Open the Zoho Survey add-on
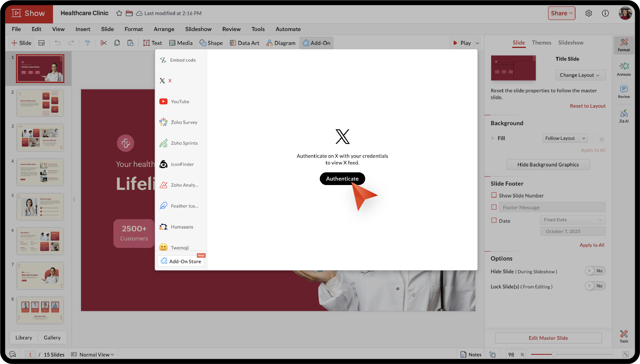 click(x=179, y=122)
